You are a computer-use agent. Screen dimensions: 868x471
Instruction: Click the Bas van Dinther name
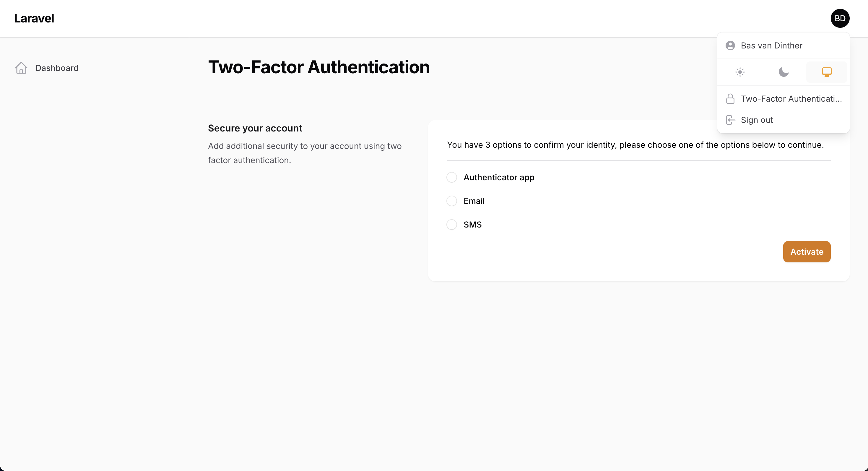pyautogui.click(x=771, y=46)
